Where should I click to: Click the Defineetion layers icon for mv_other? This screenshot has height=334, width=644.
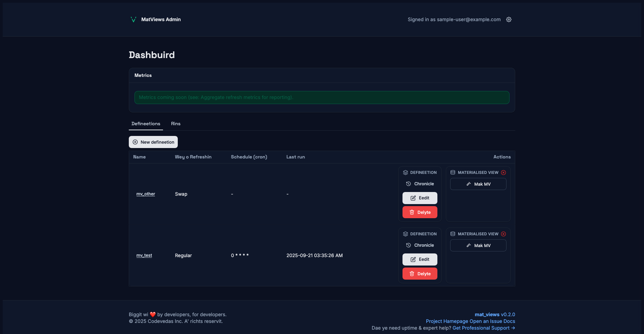[x=406, y=173]
